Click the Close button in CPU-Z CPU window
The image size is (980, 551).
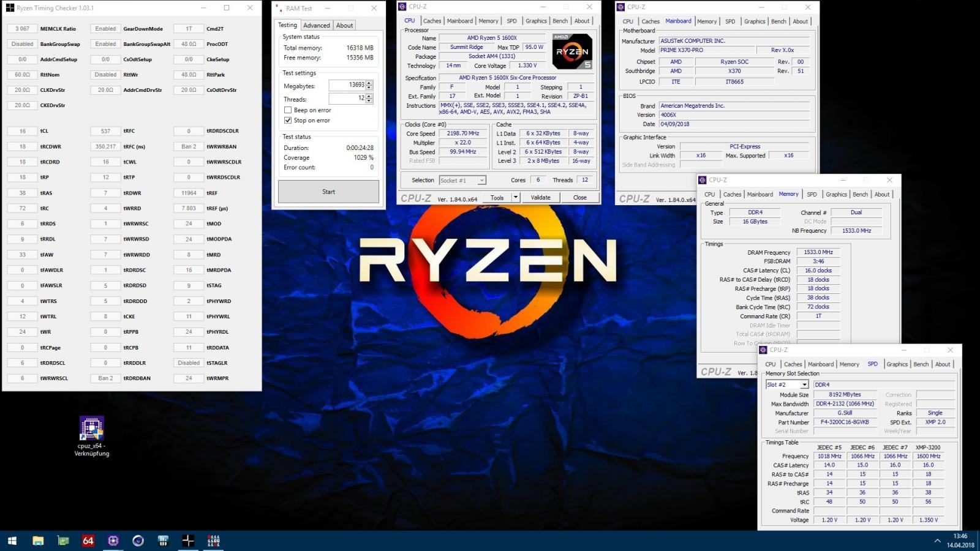click(579, 198)
